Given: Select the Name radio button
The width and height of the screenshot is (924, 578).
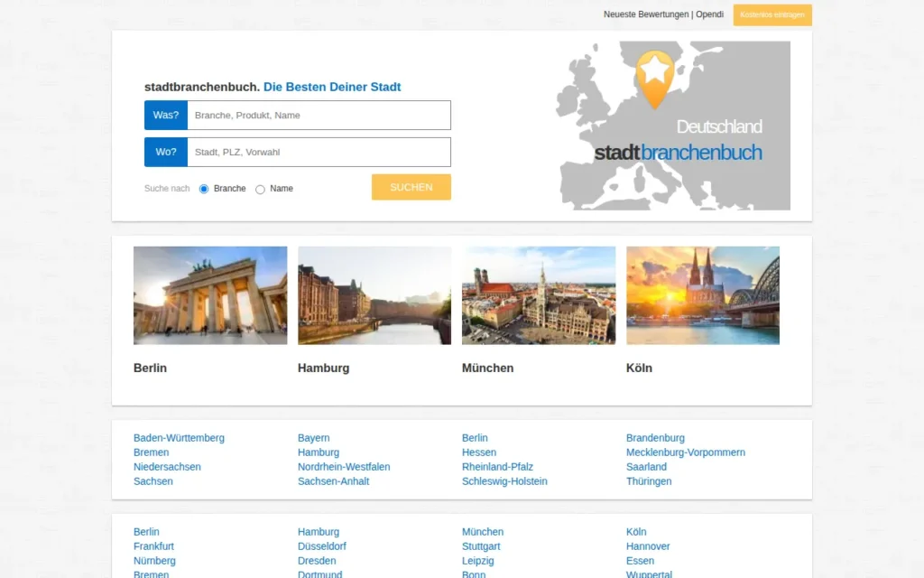Looking at the screenshot, I should pos(260,189).
